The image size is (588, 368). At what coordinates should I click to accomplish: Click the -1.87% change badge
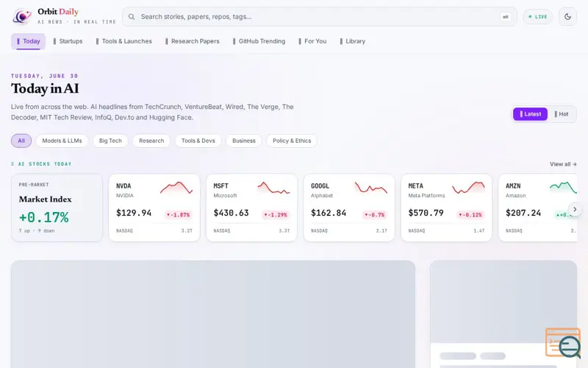pyautogui.click(x=178, y=215)
